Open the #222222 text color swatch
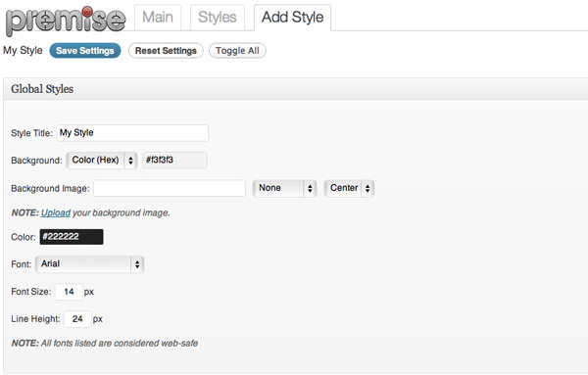The width and height of the screenshot is (588, 375). tap(72, 237)
